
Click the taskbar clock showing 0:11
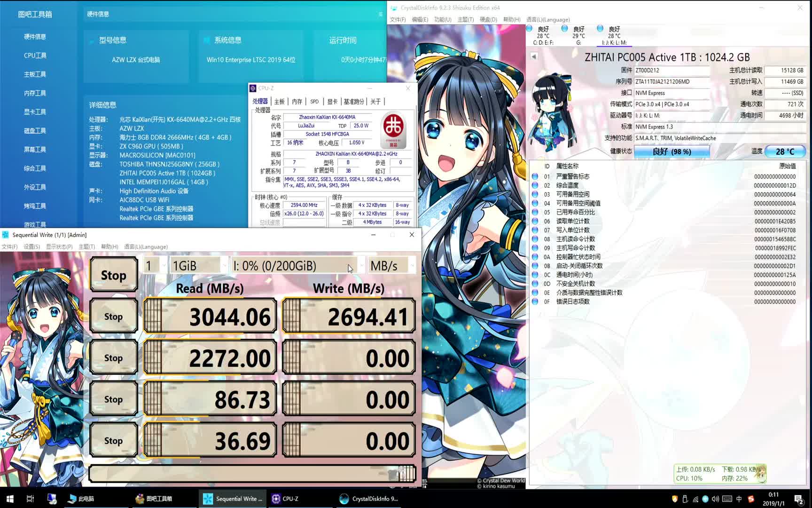(773, 499)
